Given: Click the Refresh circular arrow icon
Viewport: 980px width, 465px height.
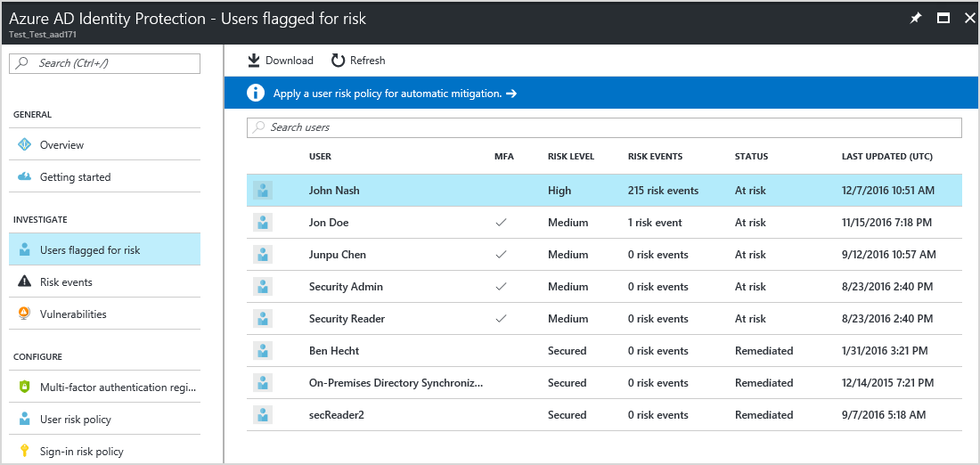Looking at the screenshot, I should click(338, 61).
